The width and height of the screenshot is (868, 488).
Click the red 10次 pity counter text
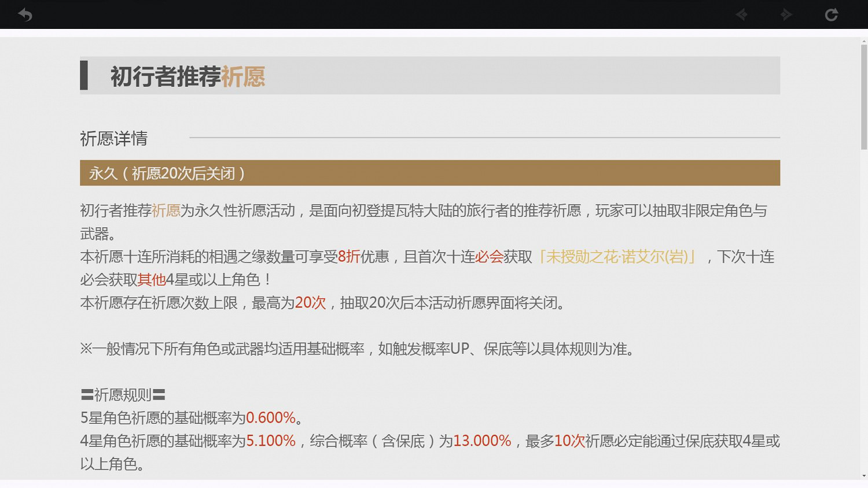(569, 441)
